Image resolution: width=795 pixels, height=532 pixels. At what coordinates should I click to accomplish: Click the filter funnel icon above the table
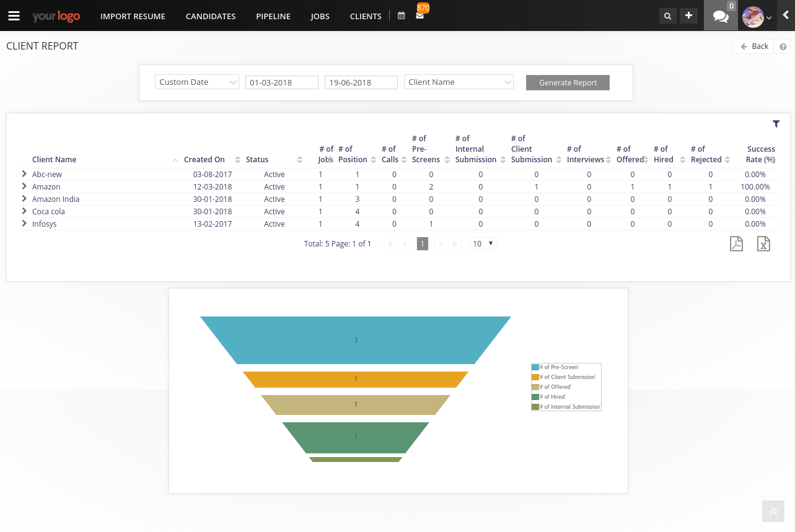[x=776, y=124]
